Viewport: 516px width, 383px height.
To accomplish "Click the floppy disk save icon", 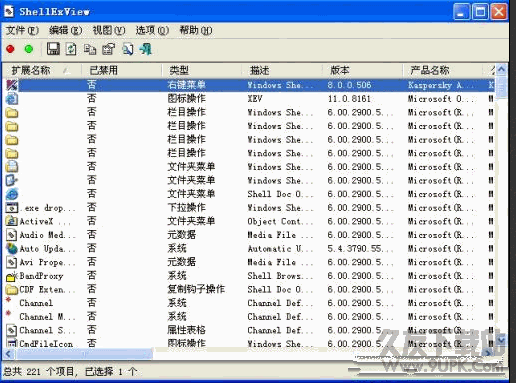I will pos(53,49).
